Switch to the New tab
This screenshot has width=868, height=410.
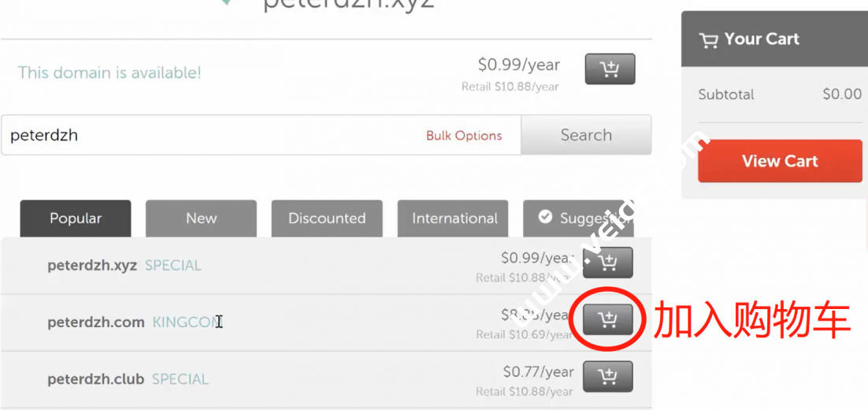[x=201, y=218]
